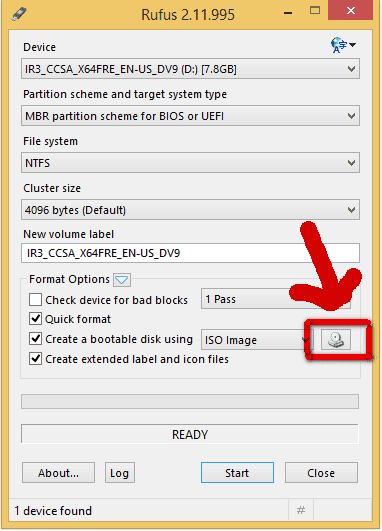The height and width of the screenshot is (531, 382).
Task: Minimize the Rufus window
Action: click(x=288, y=13)
